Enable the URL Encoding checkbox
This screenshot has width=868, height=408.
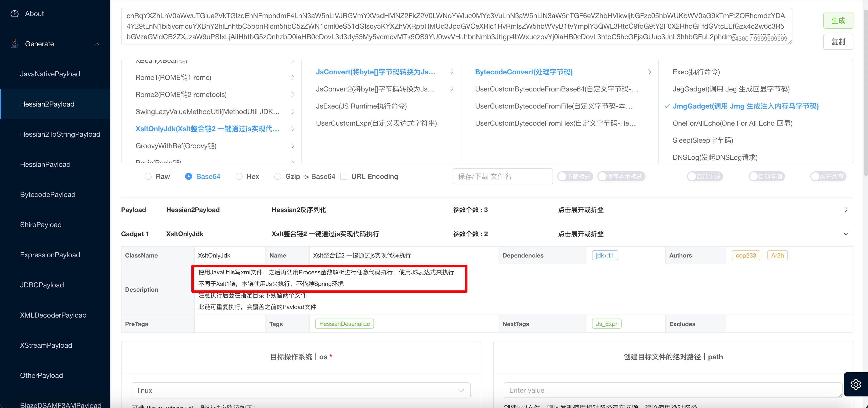click(344, 176)
